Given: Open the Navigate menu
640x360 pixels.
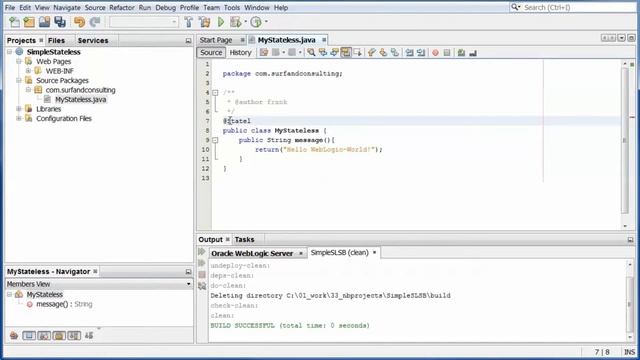Looking at the screenshot, I should 67,7.
